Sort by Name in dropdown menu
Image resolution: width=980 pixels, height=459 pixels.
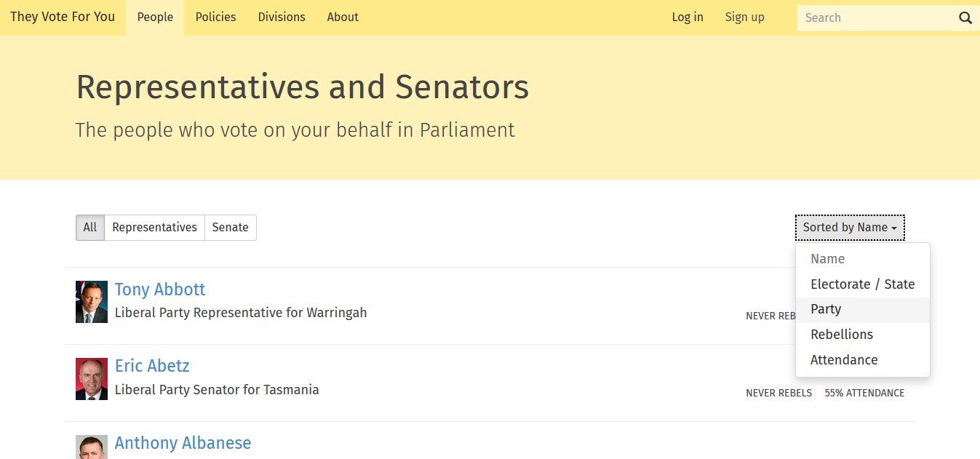[863, 259]
